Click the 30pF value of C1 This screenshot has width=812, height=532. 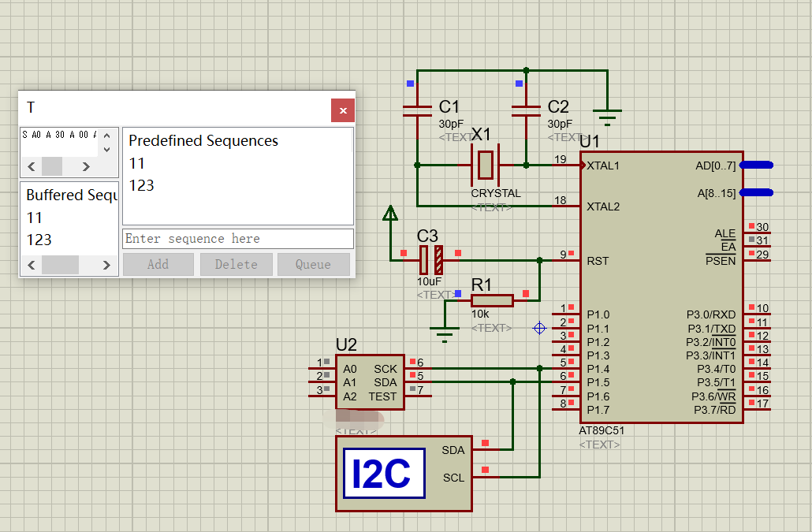click(451, 125)
